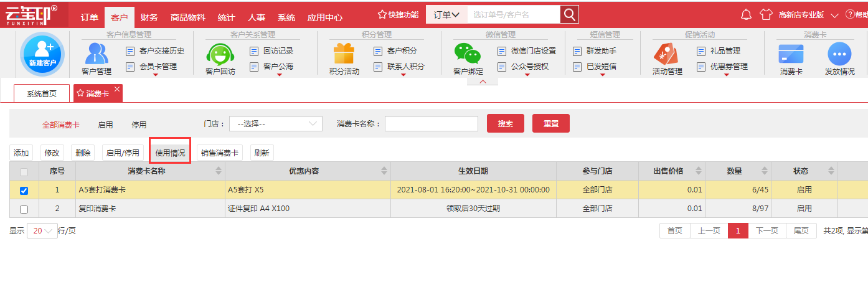Click the red 搜索 button
This screenshot has width=868, height=302.
[506, 124]
